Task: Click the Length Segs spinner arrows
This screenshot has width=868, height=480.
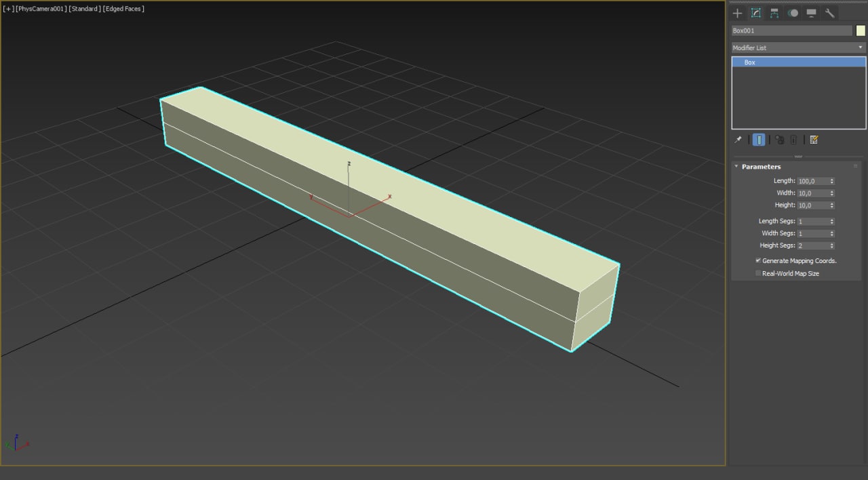Action: coord(832,222)
